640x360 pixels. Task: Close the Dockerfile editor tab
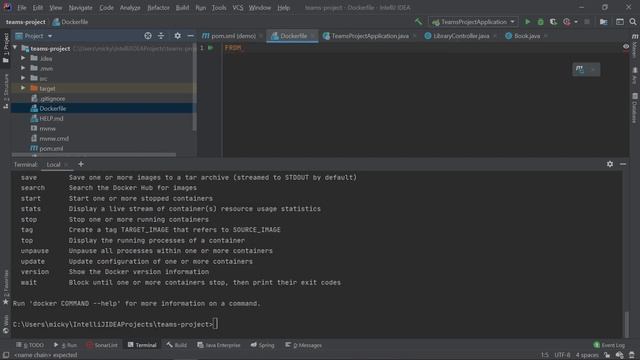pyautogui.click(x=313, y=36)
